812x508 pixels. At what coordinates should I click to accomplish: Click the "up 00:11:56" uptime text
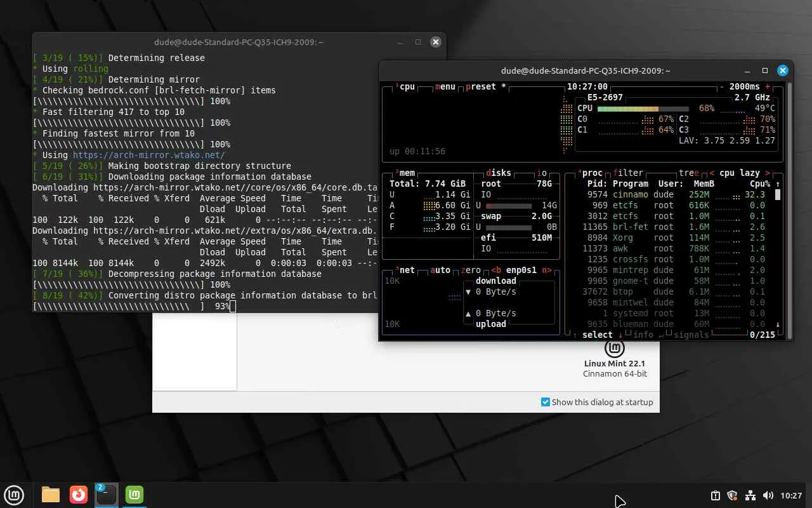417,151
